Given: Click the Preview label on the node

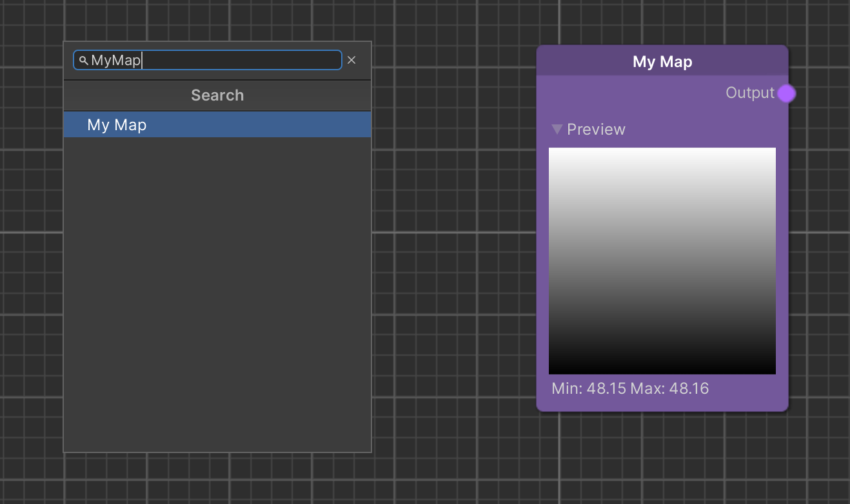Looking at the screenshot, I should click(x=596, y=130).
